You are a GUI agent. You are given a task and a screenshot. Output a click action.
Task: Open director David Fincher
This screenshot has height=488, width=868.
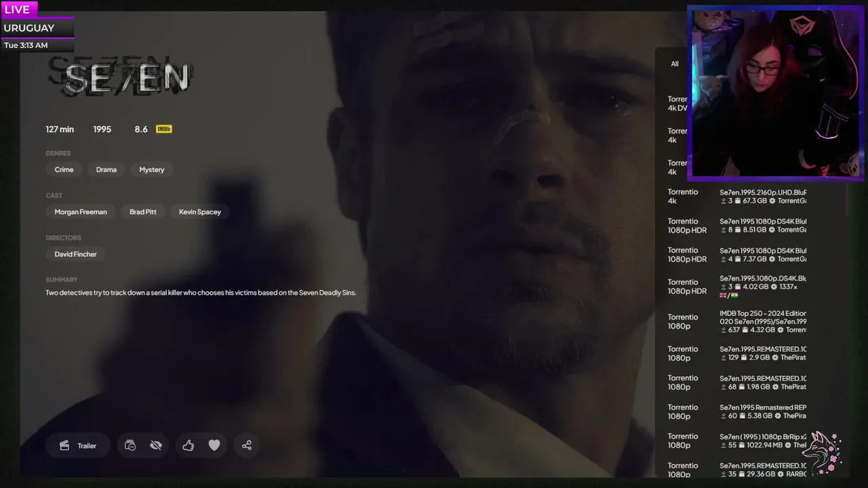pos(75,254)
